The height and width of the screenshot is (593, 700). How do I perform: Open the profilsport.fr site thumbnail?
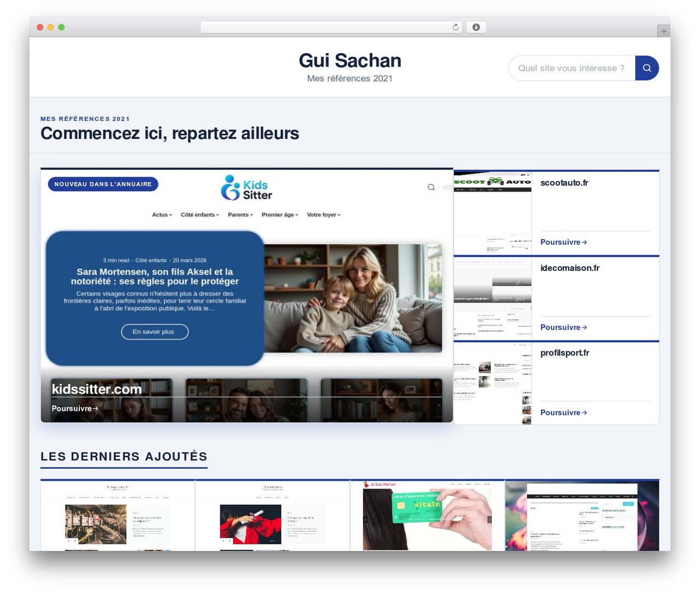pyautogui.click(x=493, y=383)
